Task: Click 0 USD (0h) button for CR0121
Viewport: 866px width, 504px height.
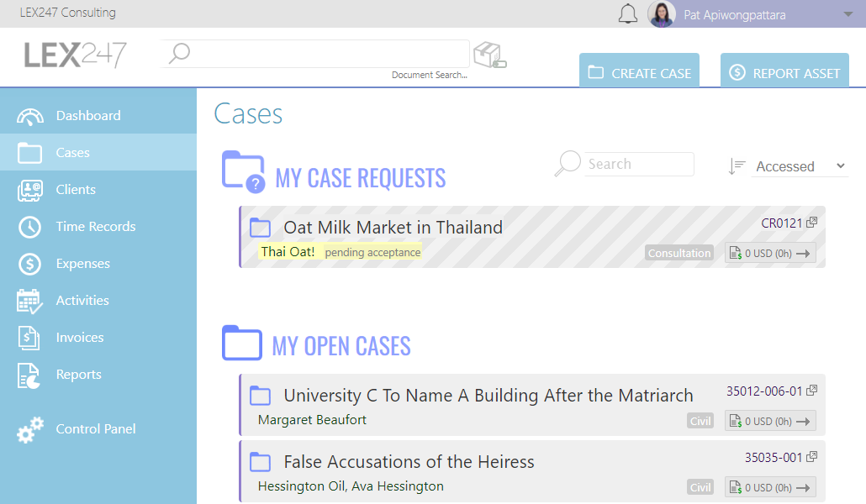Action: [770, 253]
